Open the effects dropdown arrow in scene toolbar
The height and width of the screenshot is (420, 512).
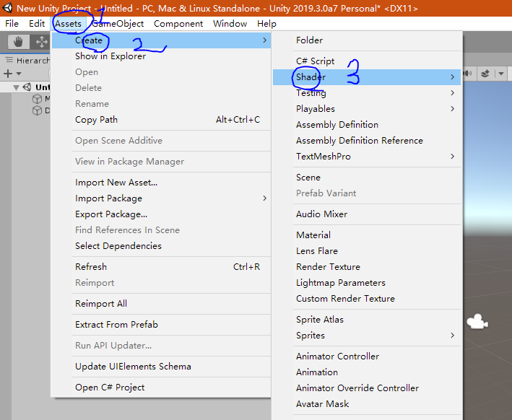point(501,74)
